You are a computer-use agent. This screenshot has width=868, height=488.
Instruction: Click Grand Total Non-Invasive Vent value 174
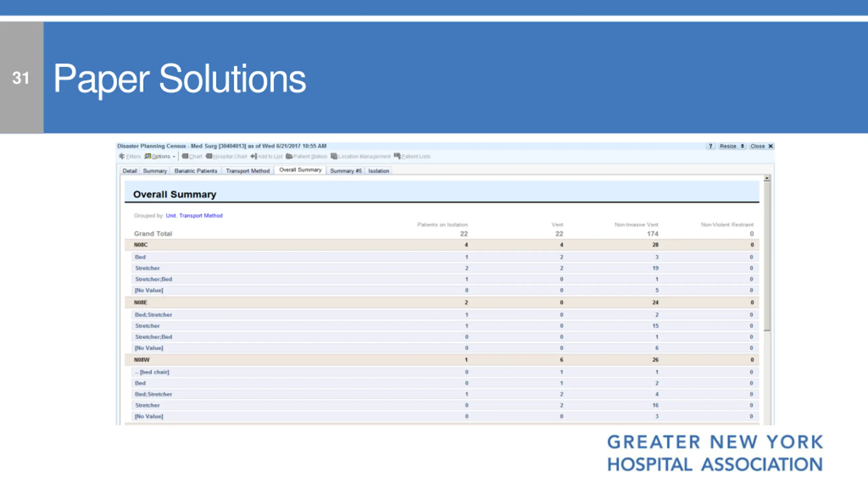(653, 234)
